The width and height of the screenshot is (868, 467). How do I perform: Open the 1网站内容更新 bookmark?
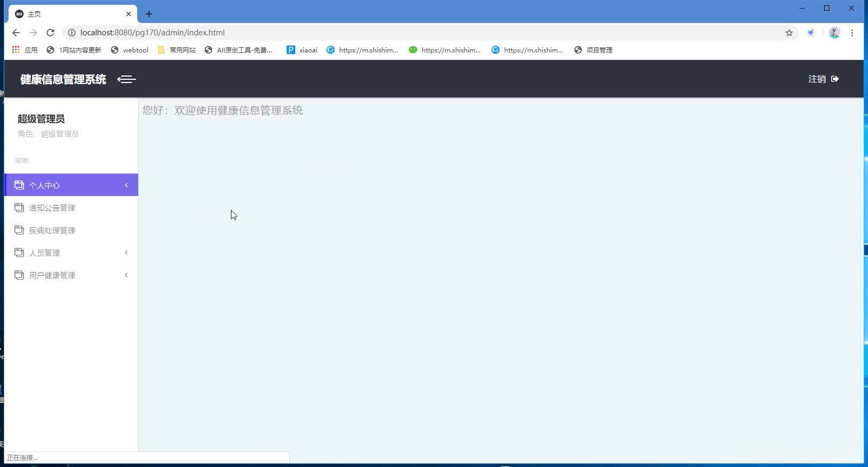(74, 50)
